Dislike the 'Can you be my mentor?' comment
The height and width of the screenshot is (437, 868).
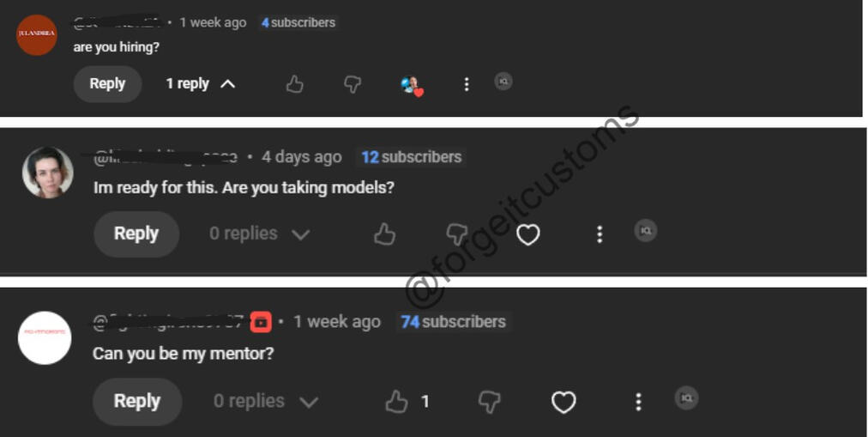[490, 402]
